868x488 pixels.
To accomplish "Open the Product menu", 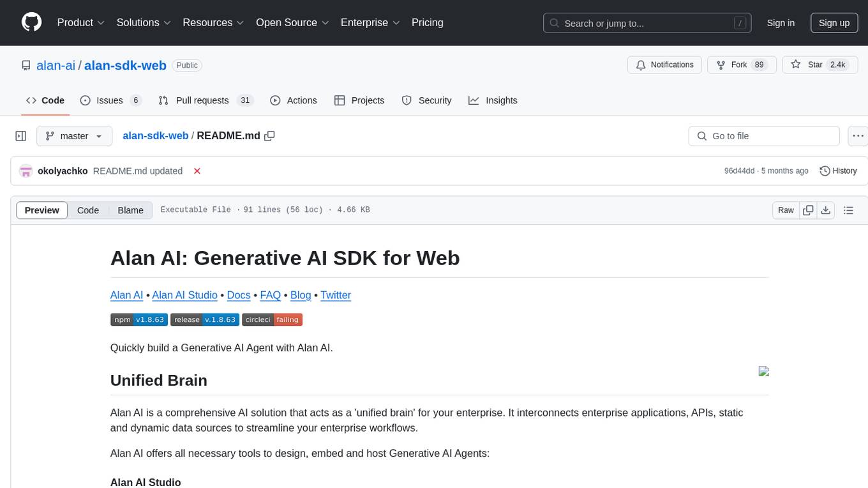I will pos(81,22).
